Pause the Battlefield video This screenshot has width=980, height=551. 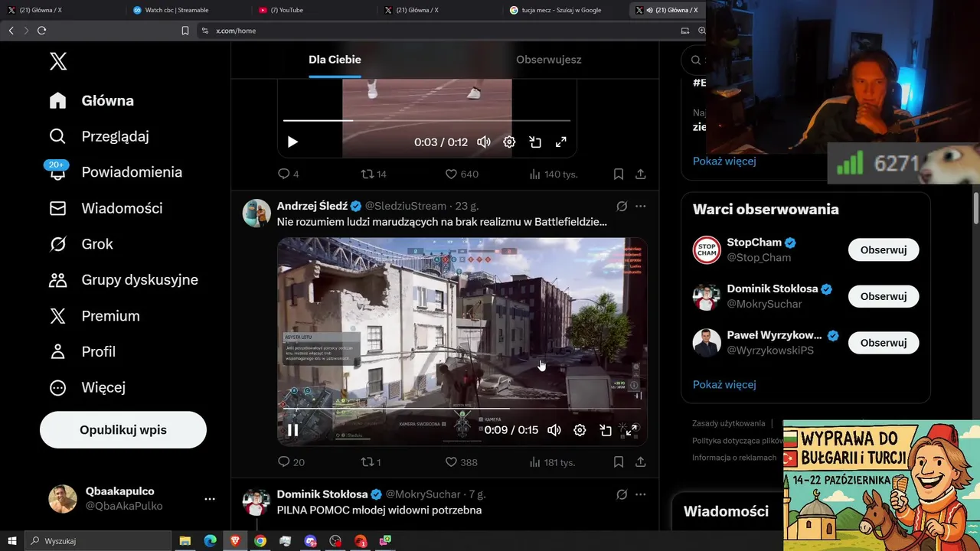point(292,430)
